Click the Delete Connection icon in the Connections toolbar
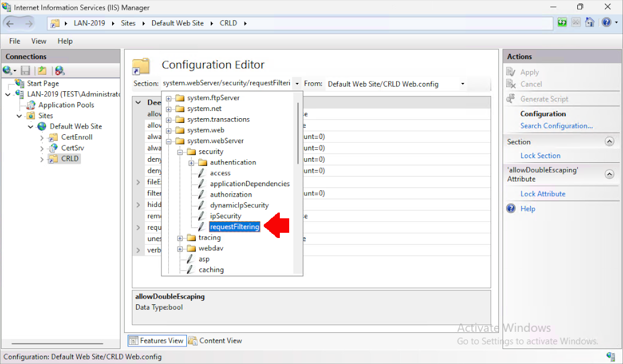Viewport: 623px width, 364px height. [60, 71]
